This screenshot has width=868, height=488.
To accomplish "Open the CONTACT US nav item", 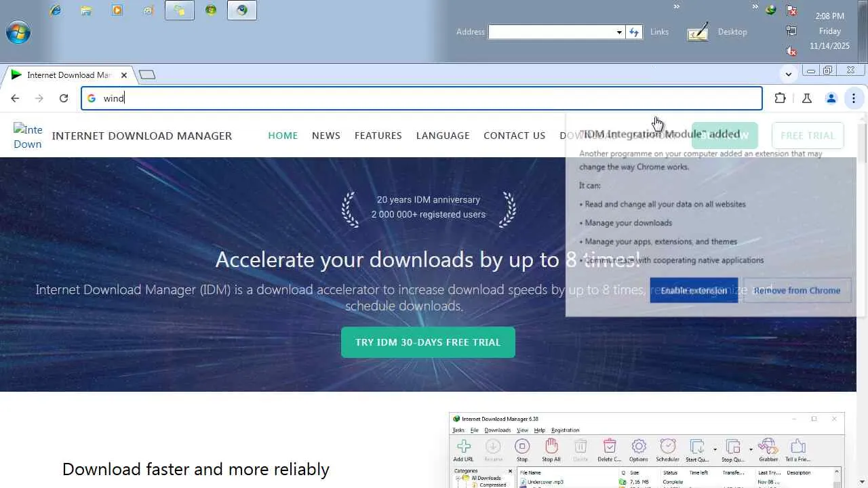I will pos(514,136).
